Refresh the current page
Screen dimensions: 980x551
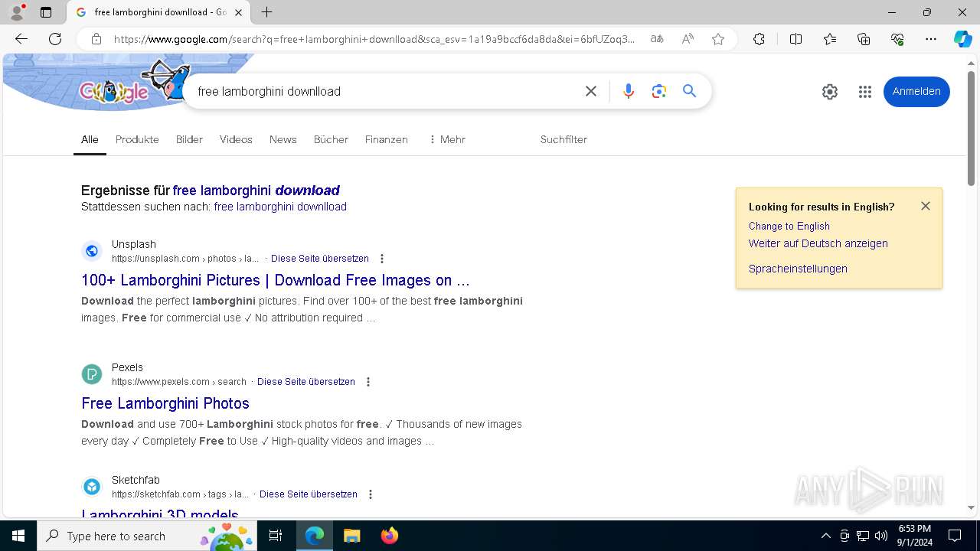[x=55, y=39]
